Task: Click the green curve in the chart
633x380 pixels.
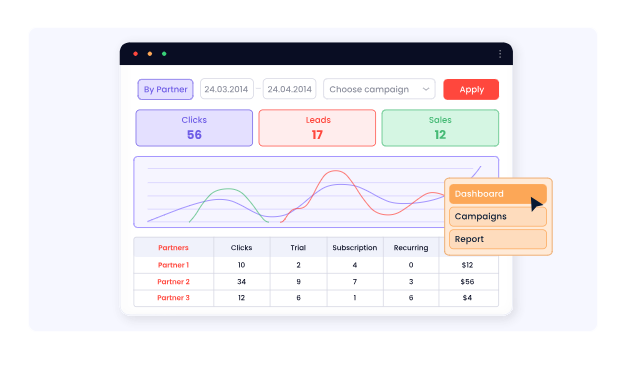Action: tap(228, 189)
